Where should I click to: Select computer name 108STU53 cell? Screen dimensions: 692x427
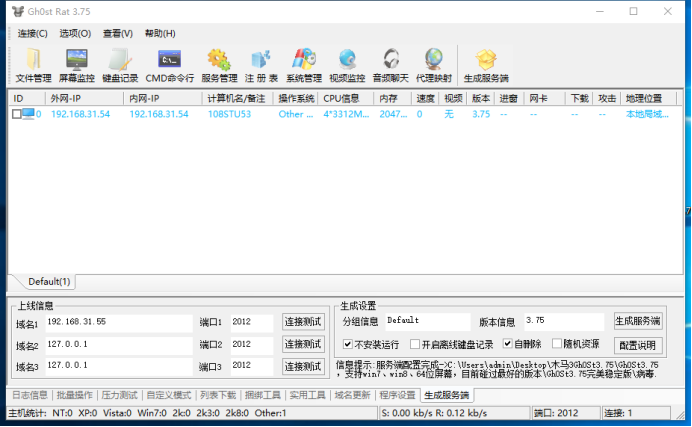coord(229,114)
